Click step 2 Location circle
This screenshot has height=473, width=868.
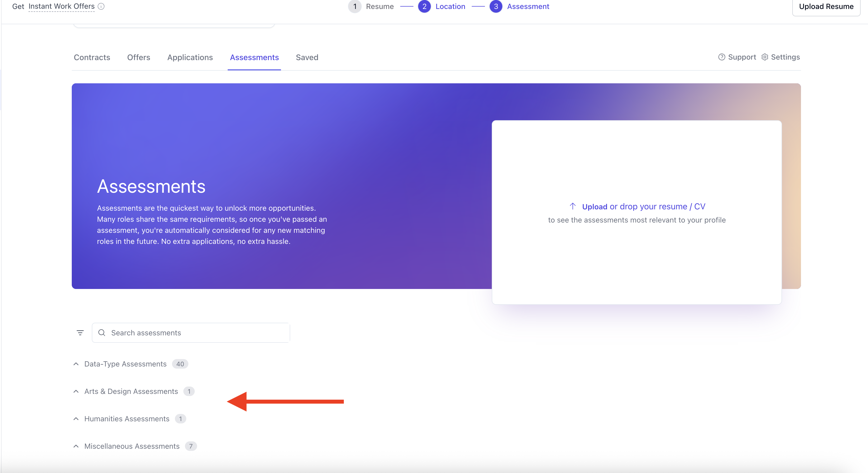(424, 6)
